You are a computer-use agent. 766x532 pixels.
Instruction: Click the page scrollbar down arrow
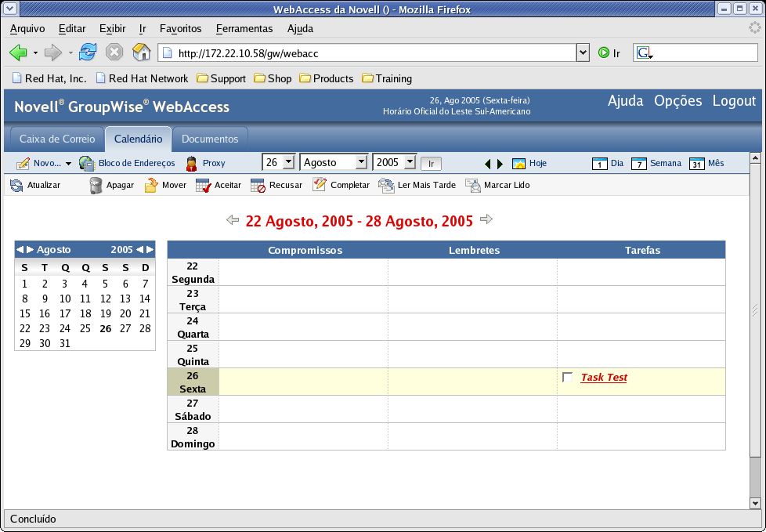pyautogui.click(x=755, y=503)
